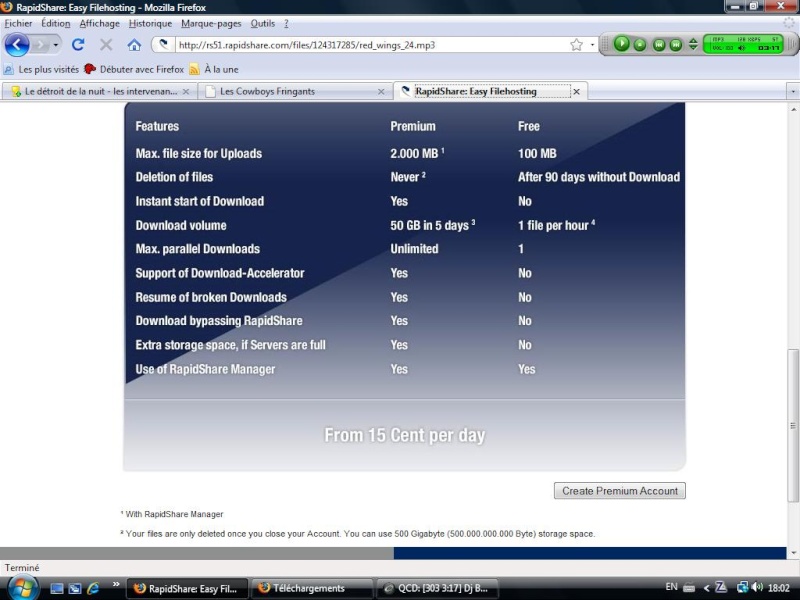
Task: Click the green Play button in media toolbar
Action: (621, 44)
